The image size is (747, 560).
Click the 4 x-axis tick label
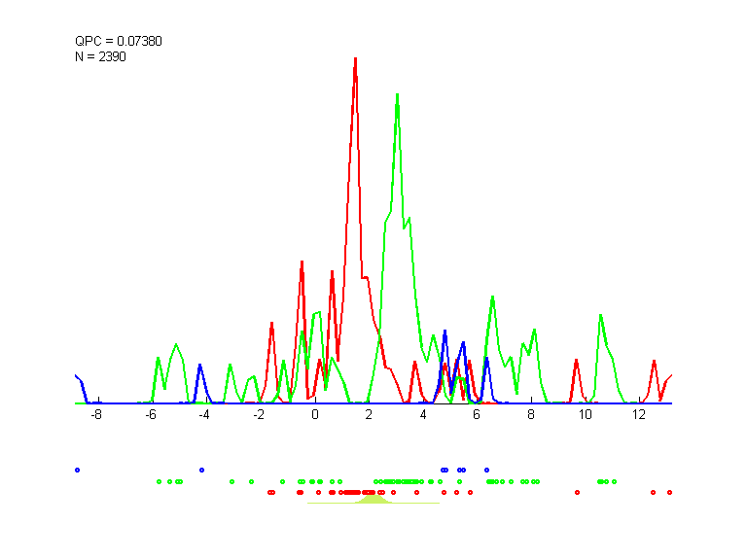[x=423, y=415]
